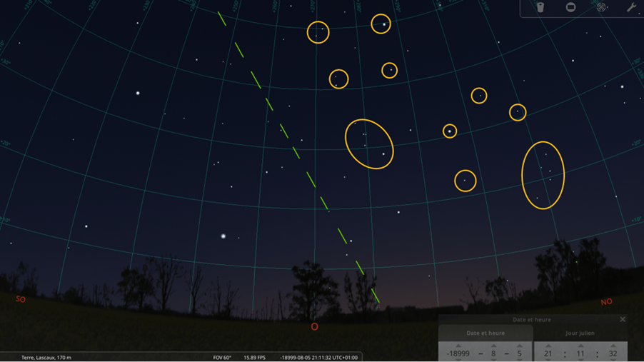This screenshot has height=362, width=644.
Task: Switch to the Jour julien tab
Action: tap(580, 333)
